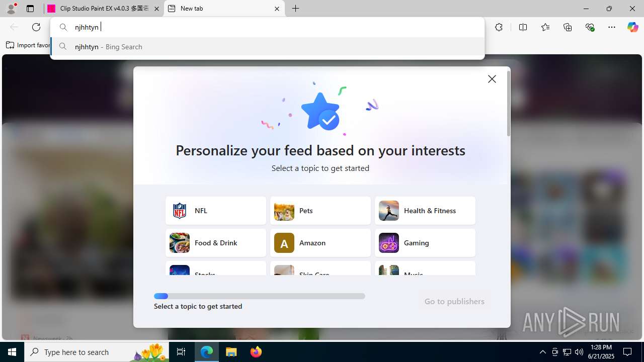Image resolution: width=644 pixels, height=362 pixels.
Task: Open the Favorites star icon
Action: click(x=545, y=27)
